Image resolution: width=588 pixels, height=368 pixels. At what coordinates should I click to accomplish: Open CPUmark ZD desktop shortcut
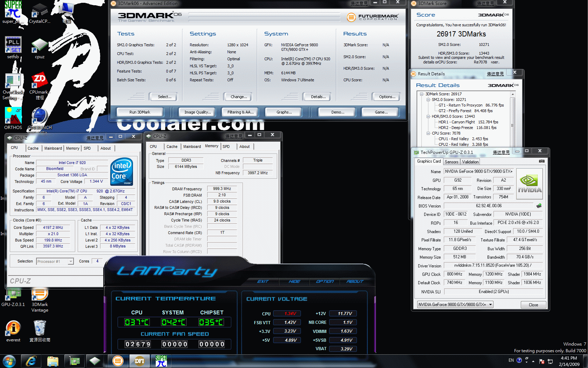point(40,86)
